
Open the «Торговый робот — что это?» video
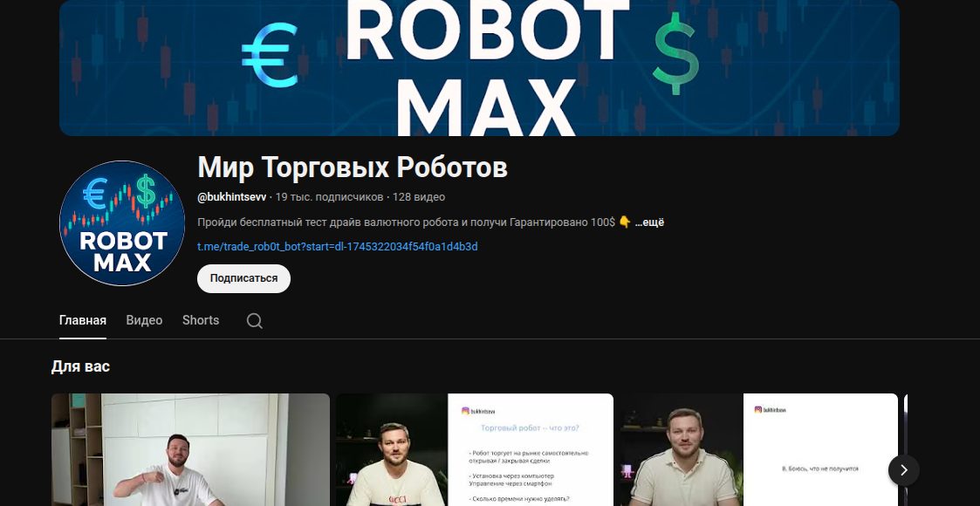tap(475, 450)
